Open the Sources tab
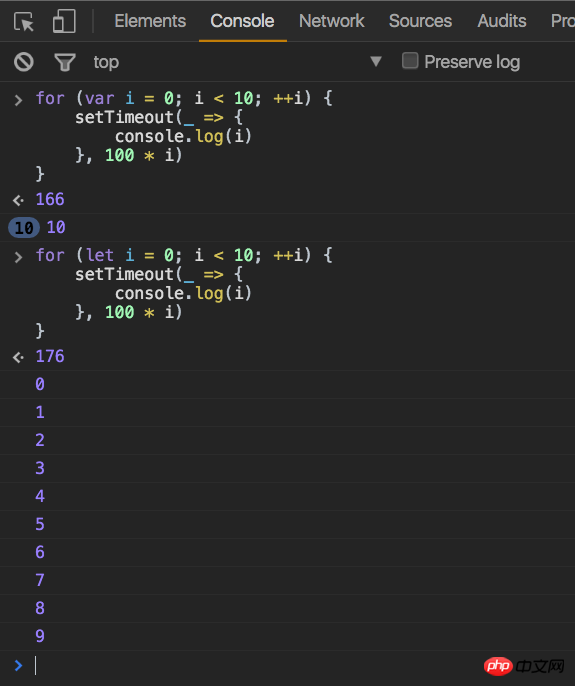Screen dimensions: 575x686 (420, 21)
